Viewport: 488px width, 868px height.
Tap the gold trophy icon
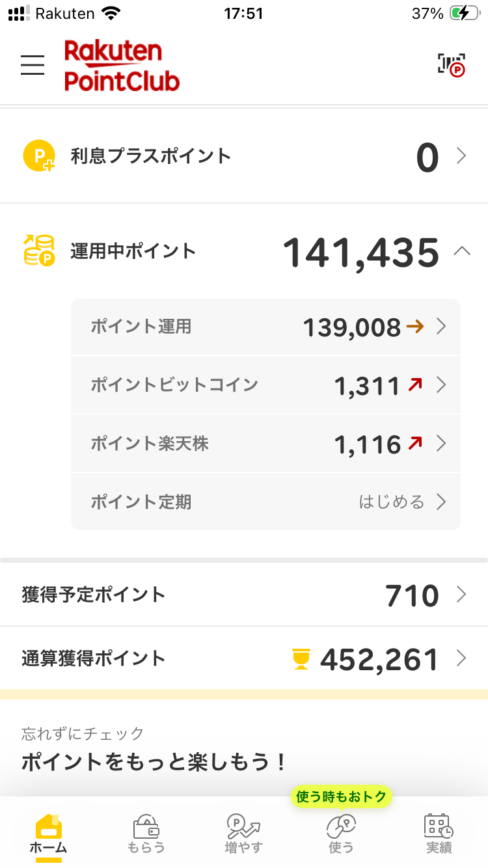point(301,660)
